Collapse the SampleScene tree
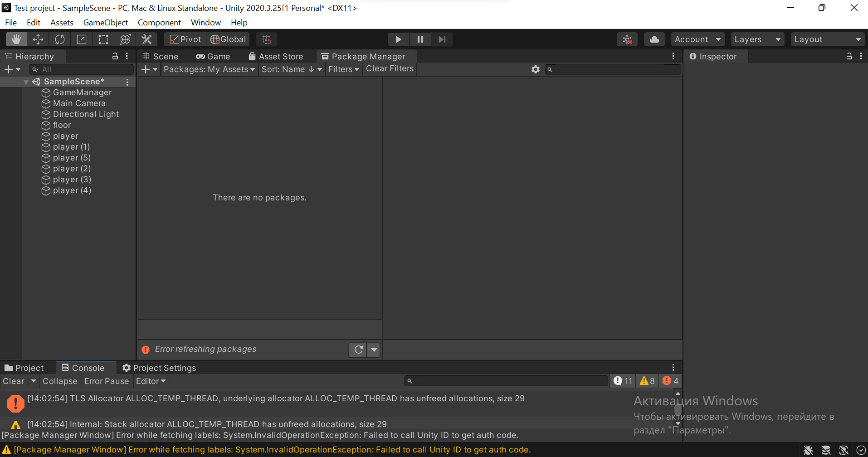868x457 pixels. point(26,82)
